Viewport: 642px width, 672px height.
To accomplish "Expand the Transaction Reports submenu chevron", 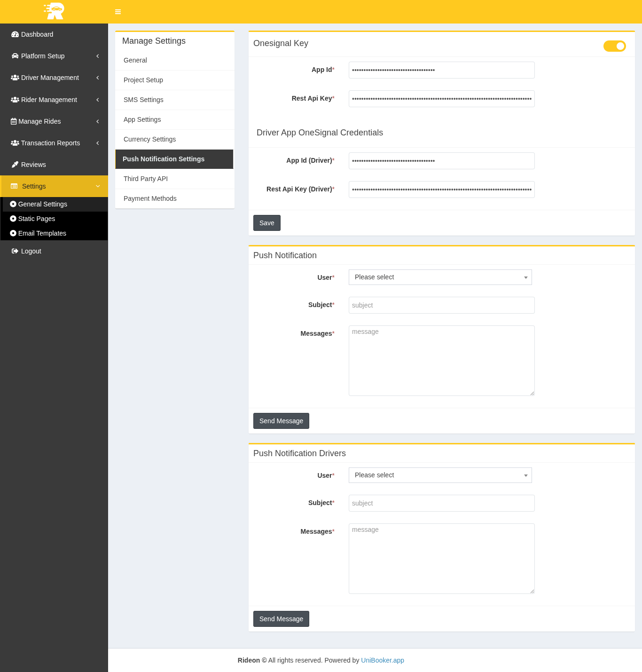I will tap(98, 143).
